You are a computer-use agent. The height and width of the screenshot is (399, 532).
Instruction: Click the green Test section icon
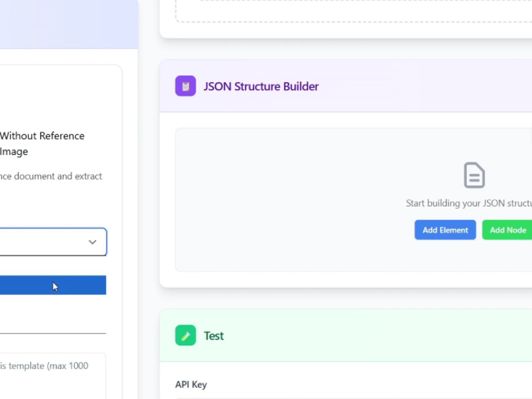pos(185,335)
